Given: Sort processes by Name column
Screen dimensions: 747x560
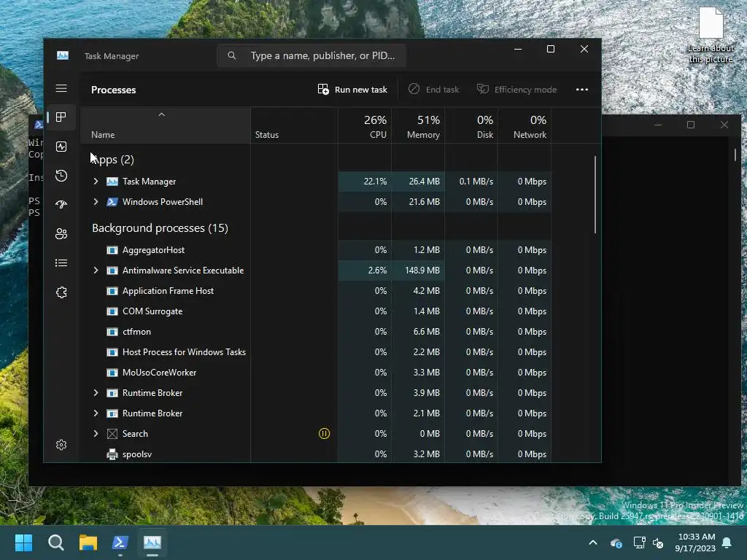Looking at the screenshot, I should click(x=166, y=125).
